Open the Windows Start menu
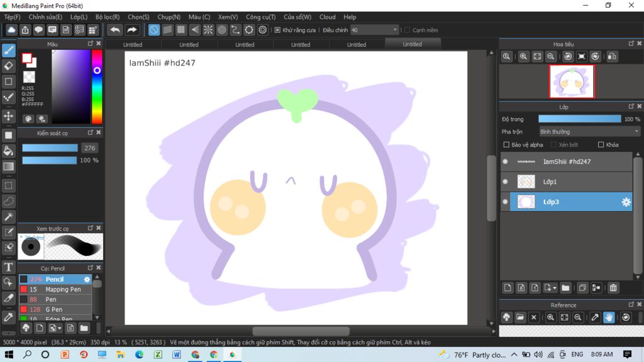 click(x=9, y=354)
